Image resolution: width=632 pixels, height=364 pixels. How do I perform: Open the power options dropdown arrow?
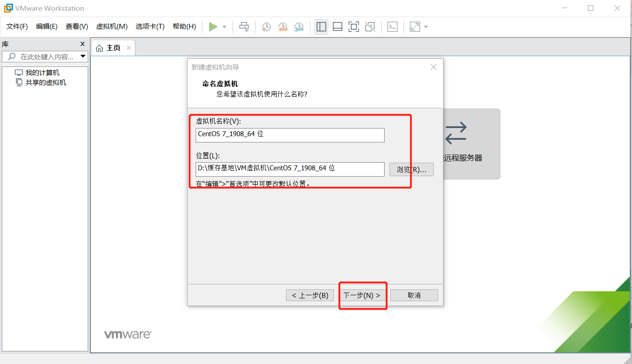click(x=224, y=27)
